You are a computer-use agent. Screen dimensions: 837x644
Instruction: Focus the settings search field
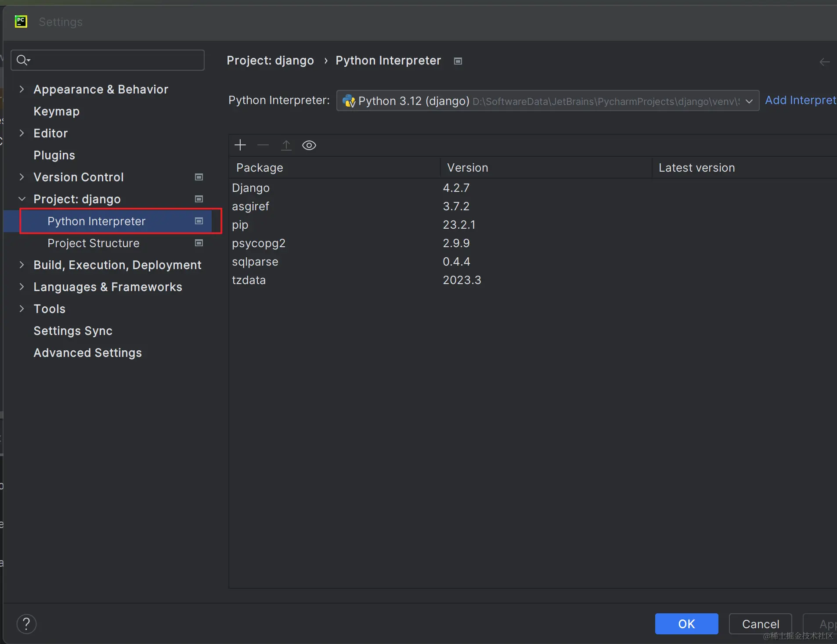(x=108, y=60)
